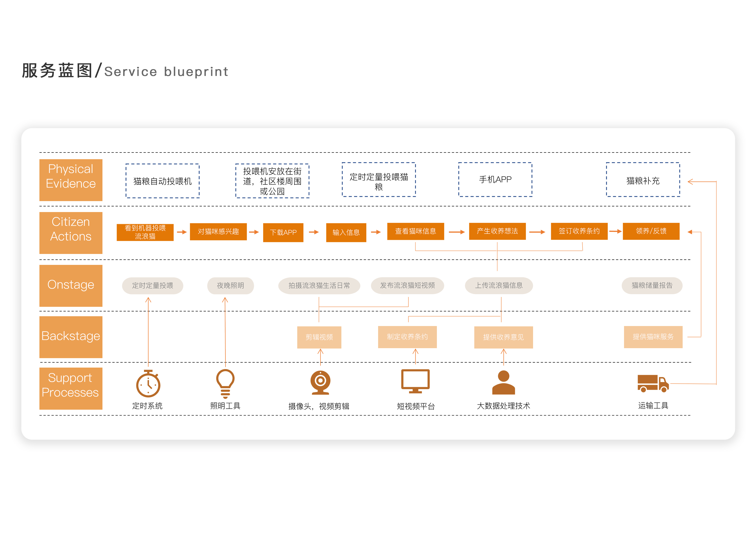Click the 猫粮自动投喂机 dashed box
Screen dimensions: 756x534
tap(162, 181)
